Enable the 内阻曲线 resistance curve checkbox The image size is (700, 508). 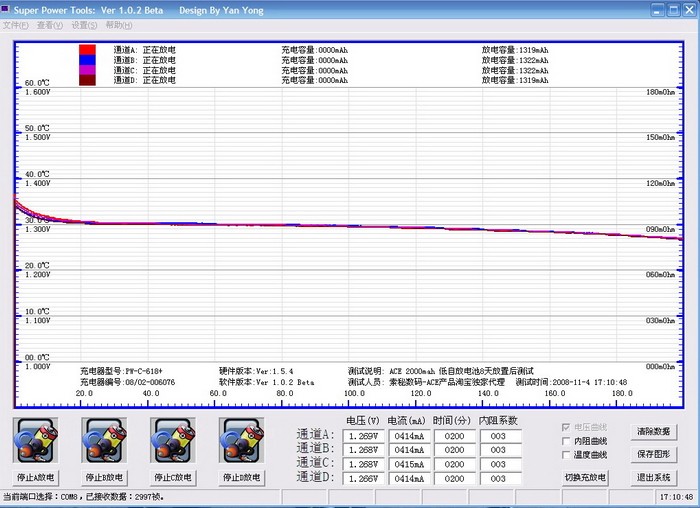[566, 441]
